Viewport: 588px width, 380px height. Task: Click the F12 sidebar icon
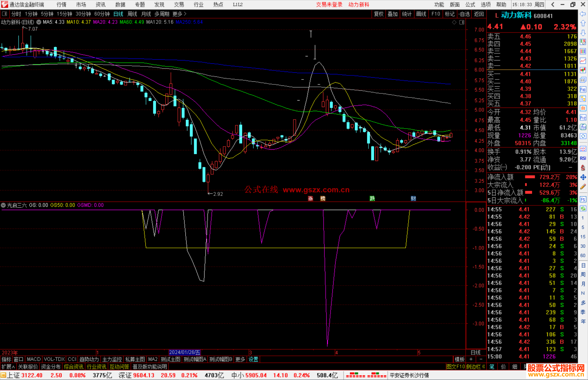583,118
